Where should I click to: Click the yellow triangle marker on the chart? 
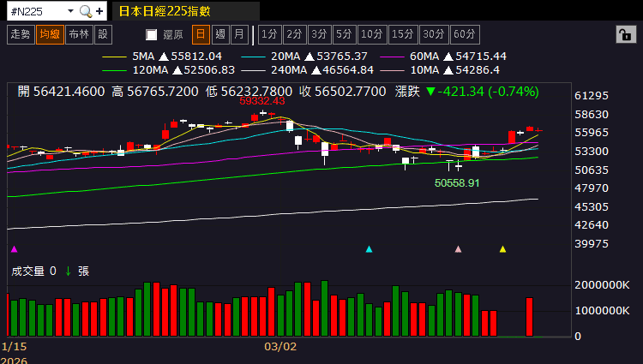[502, 249]
